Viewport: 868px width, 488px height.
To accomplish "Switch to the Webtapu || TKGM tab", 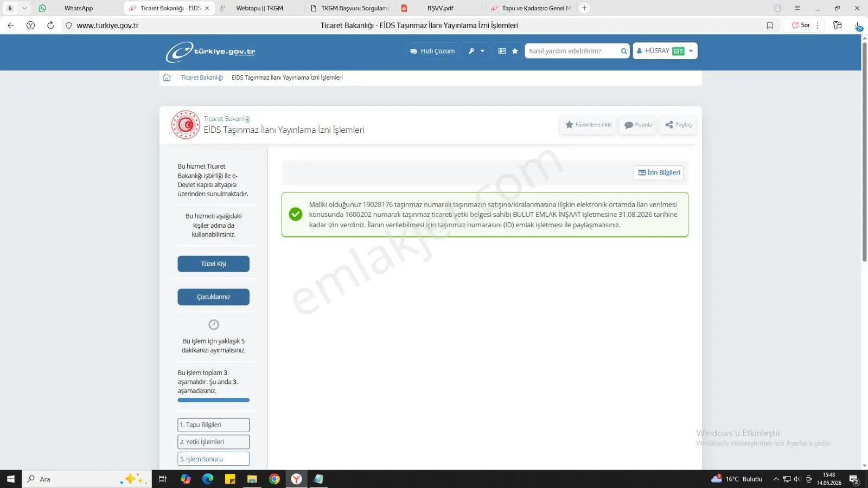I will [x=259, y=8].
